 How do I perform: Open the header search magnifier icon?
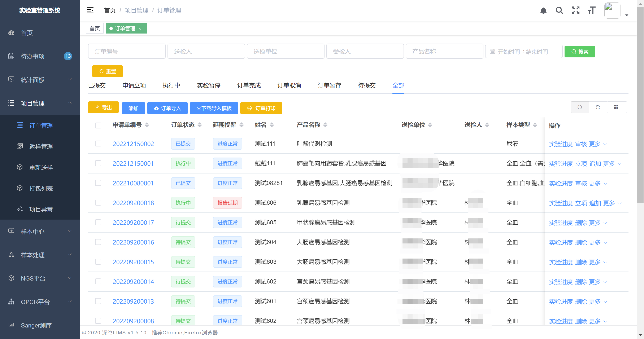[x=559, y=10]
